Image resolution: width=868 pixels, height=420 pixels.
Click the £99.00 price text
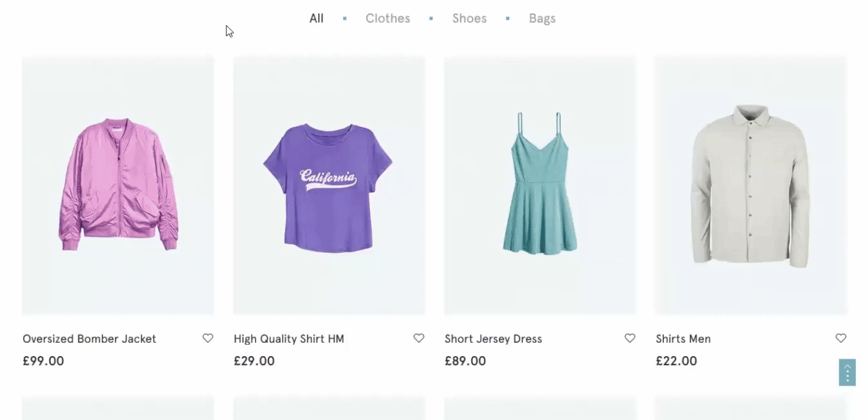point(43,361)
